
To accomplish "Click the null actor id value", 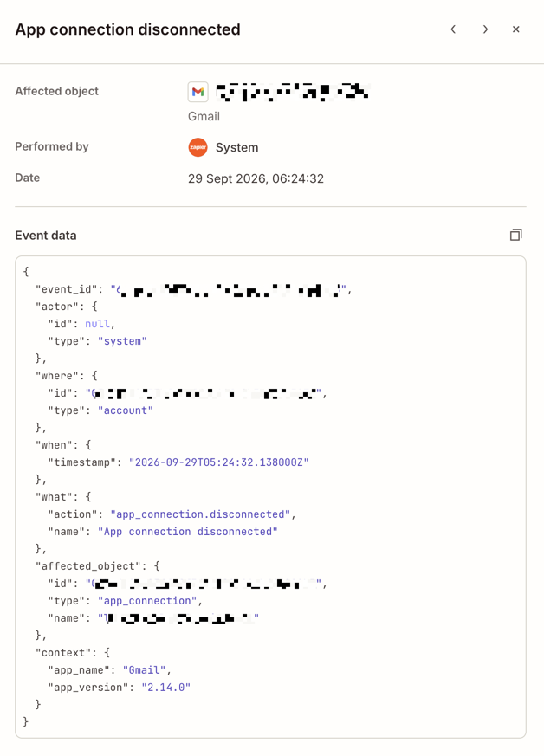I will tap(97, 324).
